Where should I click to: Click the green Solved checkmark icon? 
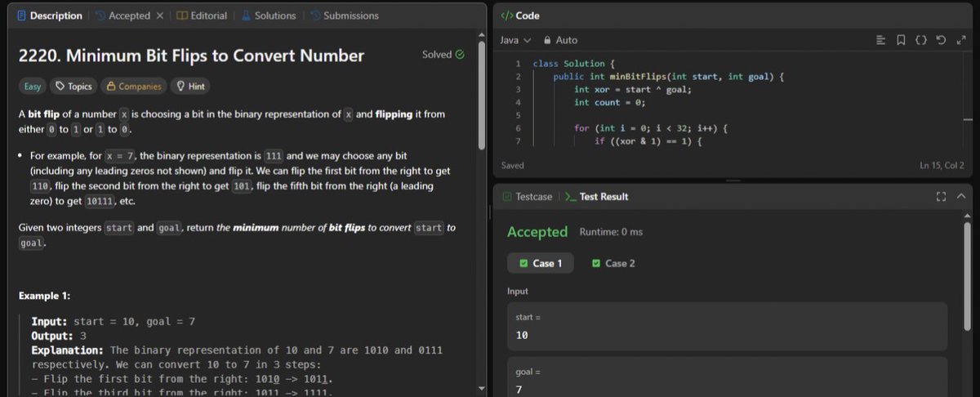pos(459,55)
